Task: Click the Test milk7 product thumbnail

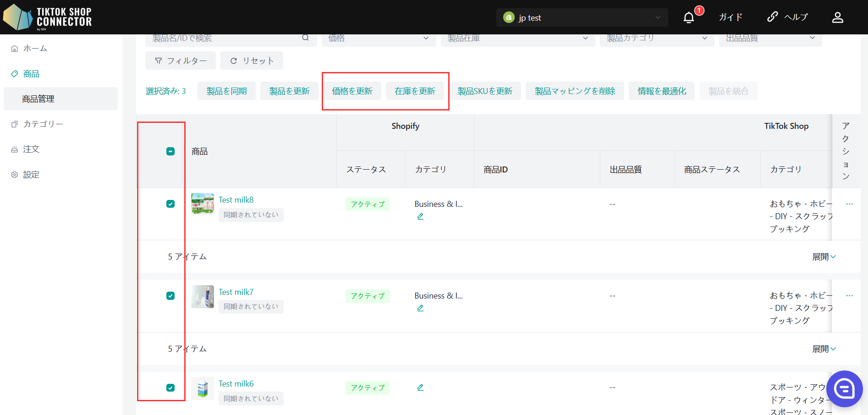Action: pos(203,296)
